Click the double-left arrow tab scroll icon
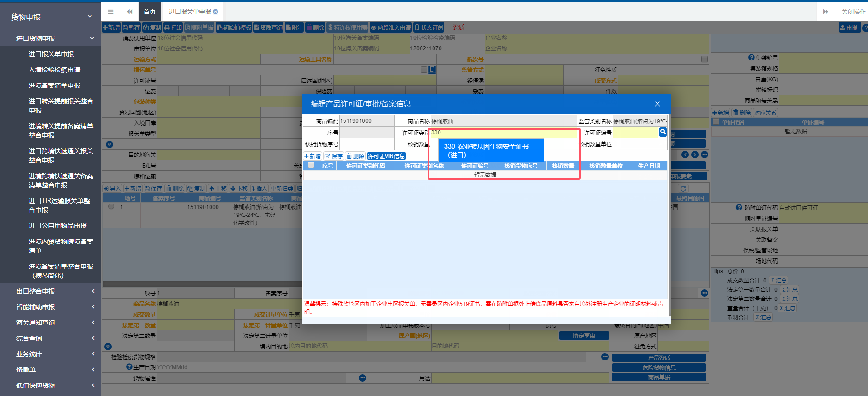 [x=129, y=12]
